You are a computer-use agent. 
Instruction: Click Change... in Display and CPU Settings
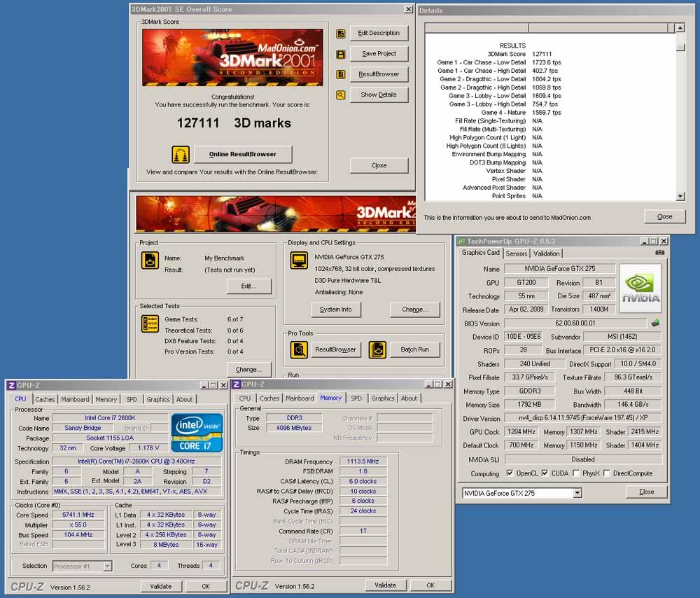(x=414, y=309)
